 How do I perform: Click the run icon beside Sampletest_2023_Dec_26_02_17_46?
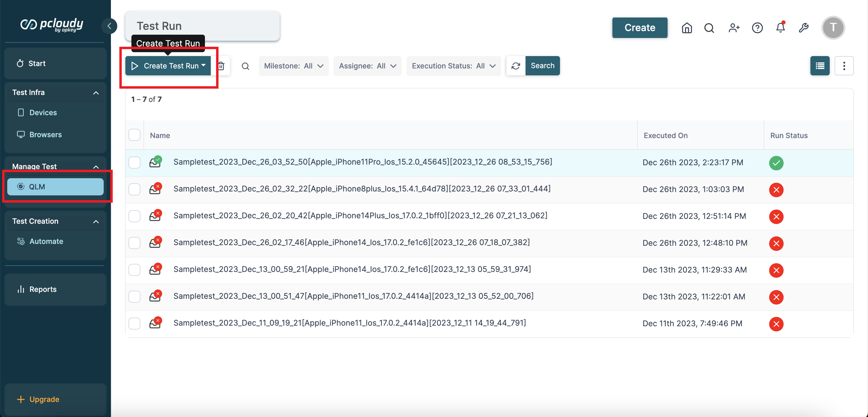pyautogui.click(x=155, y=242)
